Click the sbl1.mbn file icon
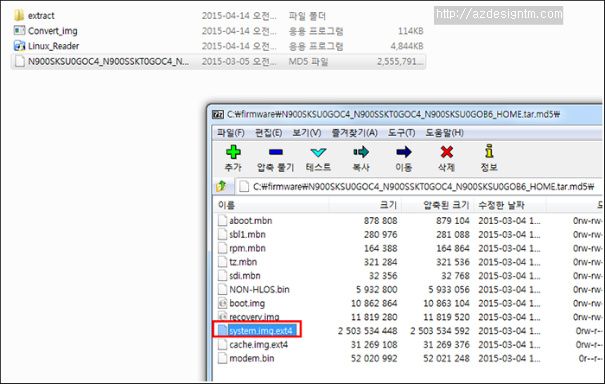The height and width of the screenshot is (384, 605). pyautogui.click(x=222, y=235)
